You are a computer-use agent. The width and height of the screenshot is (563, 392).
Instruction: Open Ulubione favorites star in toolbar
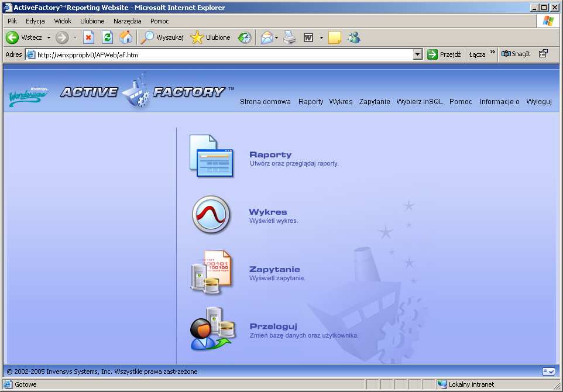coord(211,37)
